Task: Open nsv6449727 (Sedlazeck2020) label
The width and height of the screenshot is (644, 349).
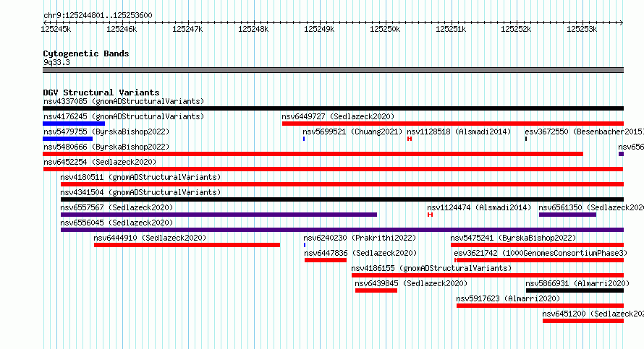Action: pos(338,116)
